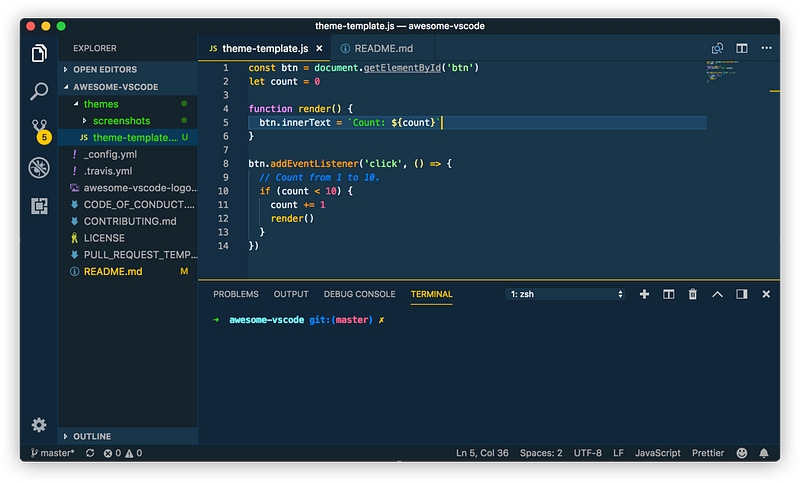The height and width of the screenshot is (483, 800).
Task: Click the JavaScript language mode button
Action: tap(657, 453)
